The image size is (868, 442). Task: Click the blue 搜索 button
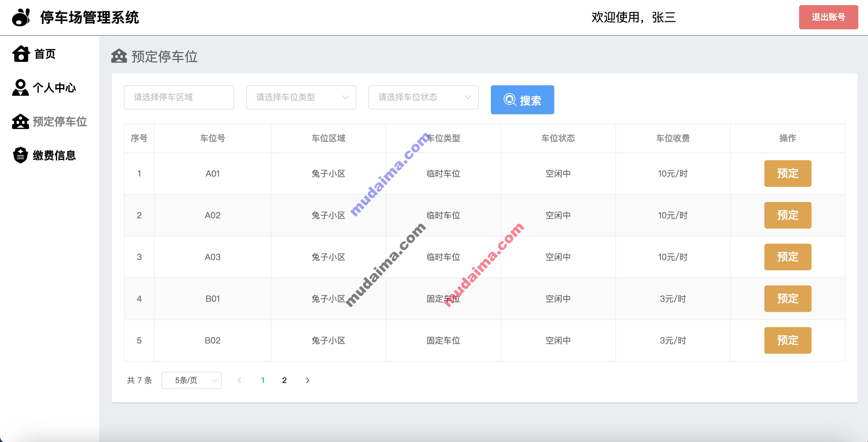pyautogui.click(x=522, y=100)
